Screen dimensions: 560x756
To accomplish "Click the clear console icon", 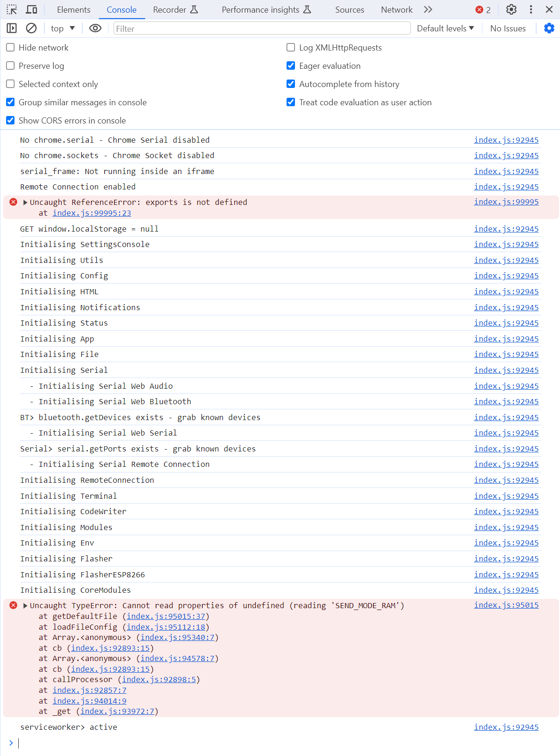I will (x=31, y=29).
